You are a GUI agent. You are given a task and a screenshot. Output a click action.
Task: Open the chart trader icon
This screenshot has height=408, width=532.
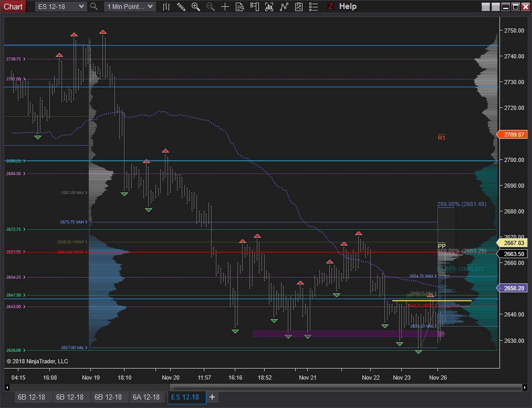(x=255, y=6)
